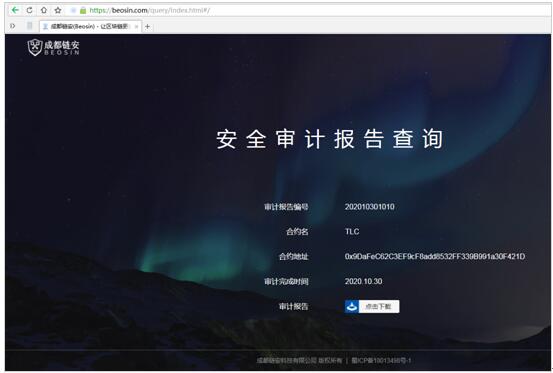Open a new tab with the plus button

coord(147,26)
